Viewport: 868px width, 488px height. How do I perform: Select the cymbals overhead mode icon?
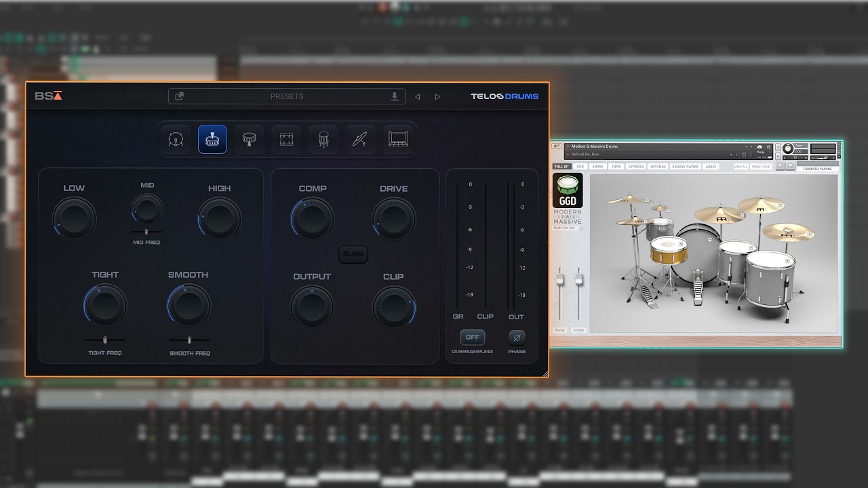point(360,139)
